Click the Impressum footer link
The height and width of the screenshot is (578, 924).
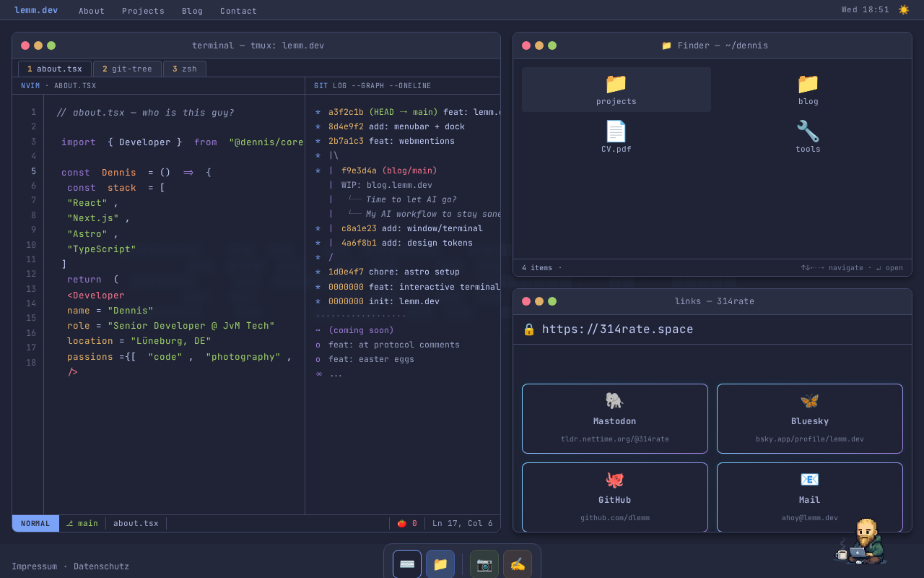(x=34, y=566)
